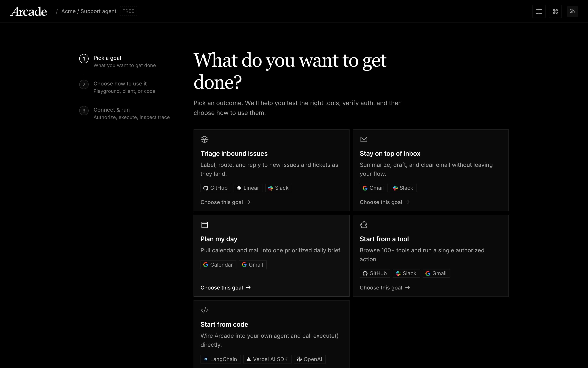Click Gmail chip in Start from a tool
Screen dimensions: 588x368
(436, 273)
